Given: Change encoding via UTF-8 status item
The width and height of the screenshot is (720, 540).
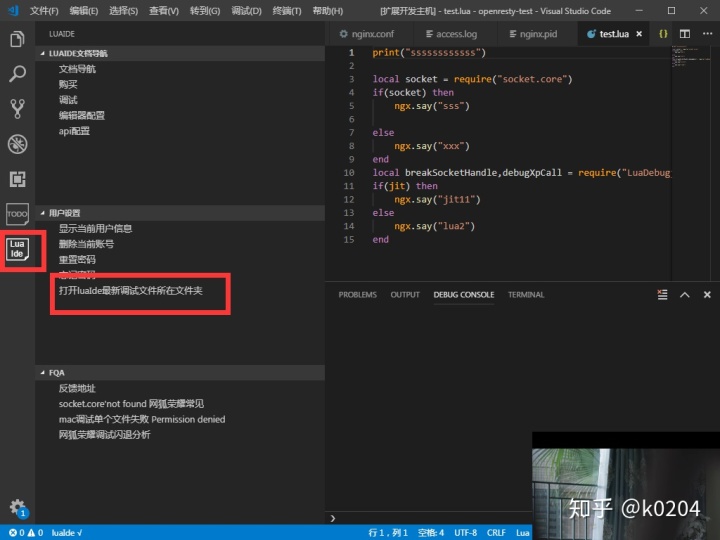Looking at the screenshot, I should [465, 533].
